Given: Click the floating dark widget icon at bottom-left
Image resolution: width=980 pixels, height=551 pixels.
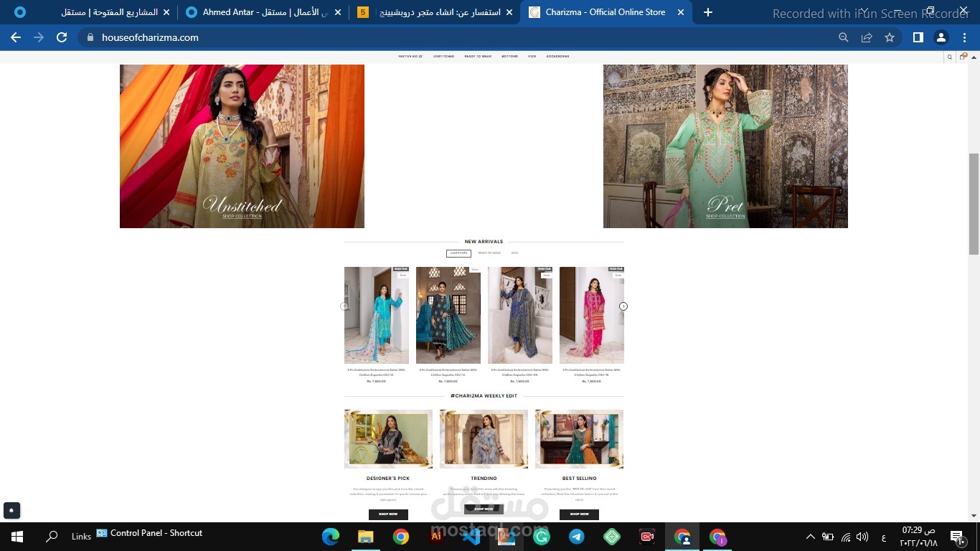Looking at the screenshot, I should [11, 511].
